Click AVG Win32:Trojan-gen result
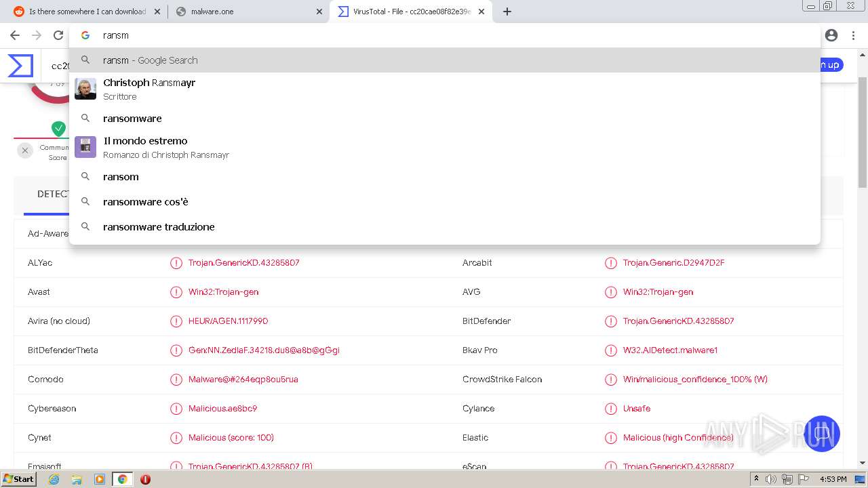This screenshot has width=868, height=488. tap(658, 292)
